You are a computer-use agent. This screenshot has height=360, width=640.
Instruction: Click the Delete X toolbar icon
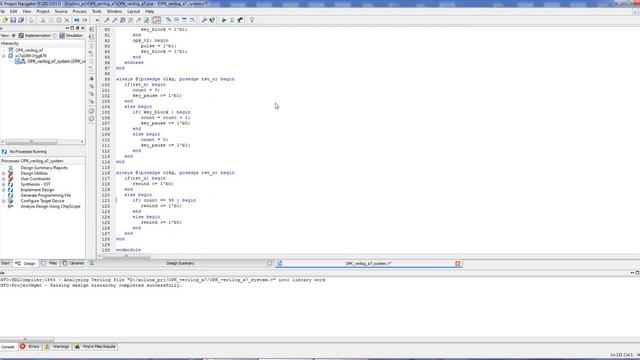click(x=67, y=20)
